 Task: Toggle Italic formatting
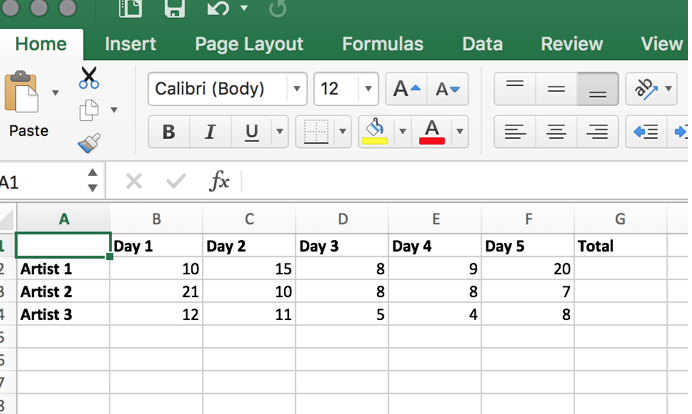click(210, 132)
